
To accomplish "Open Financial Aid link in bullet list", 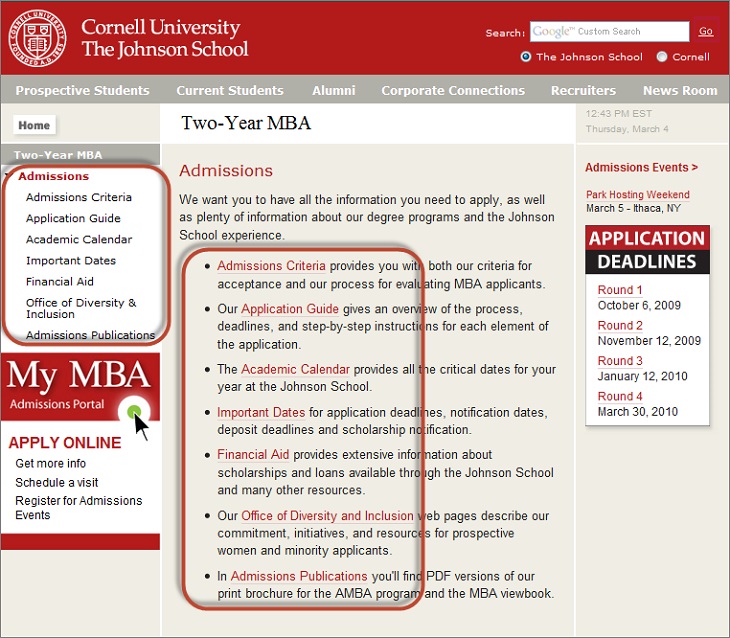I will pos(253,455).
